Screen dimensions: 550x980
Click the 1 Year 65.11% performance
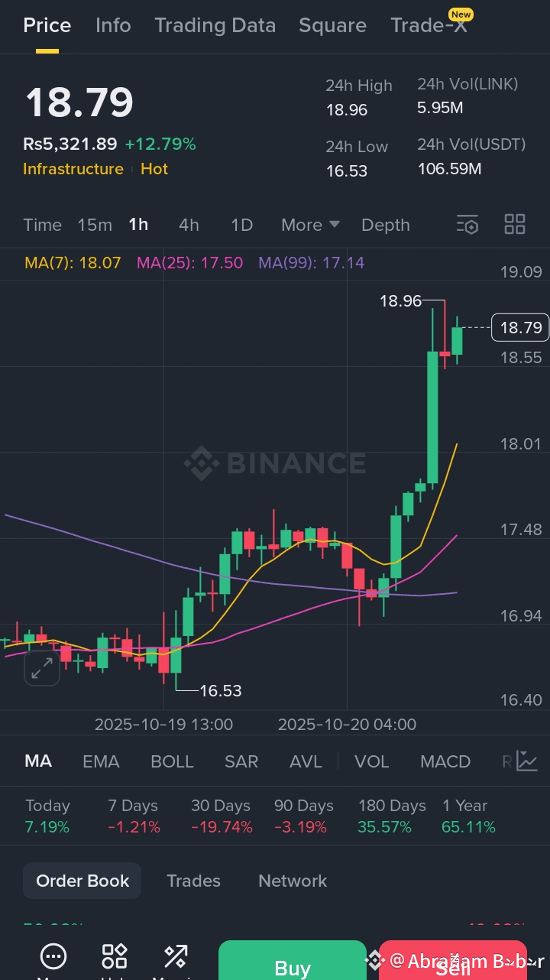[x=468, y=816]
